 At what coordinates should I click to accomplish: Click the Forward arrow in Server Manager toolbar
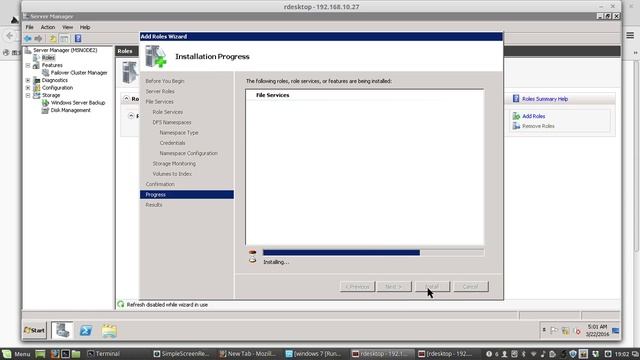tap(38, 39)
